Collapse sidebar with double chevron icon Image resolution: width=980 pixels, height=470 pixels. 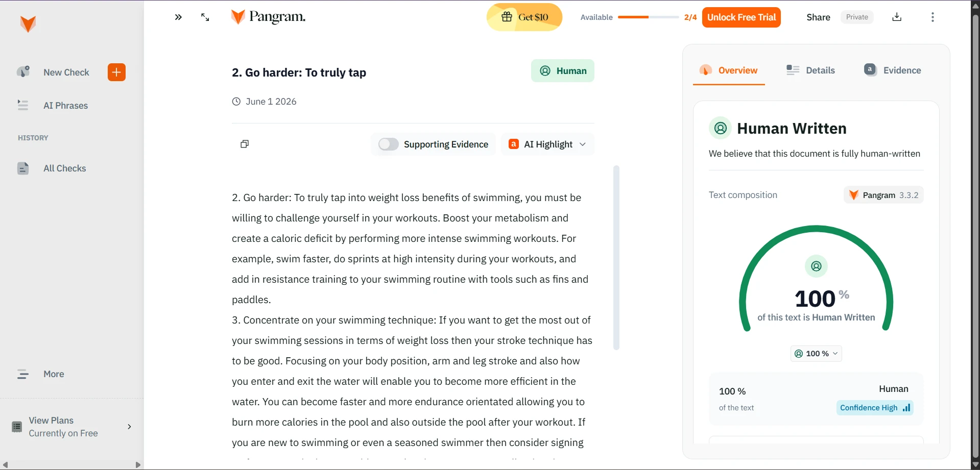[178, 17]
